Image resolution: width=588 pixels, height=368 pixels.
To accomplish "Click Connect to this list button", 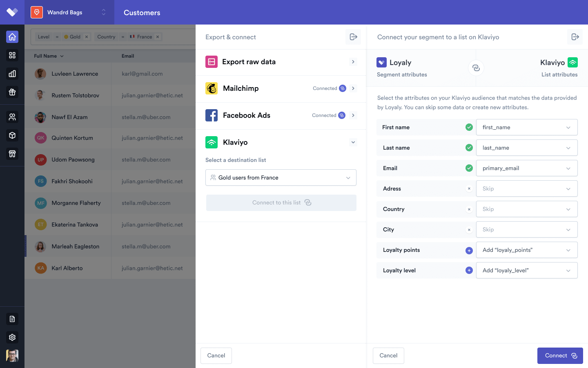I will click(x=281, y=203).
